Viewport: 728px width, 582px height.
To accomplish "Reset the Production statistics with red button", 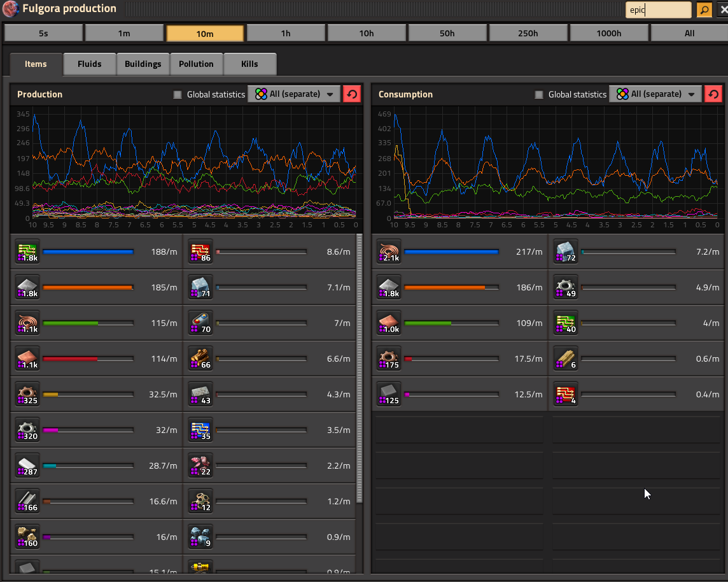I will tap(352, 94).
